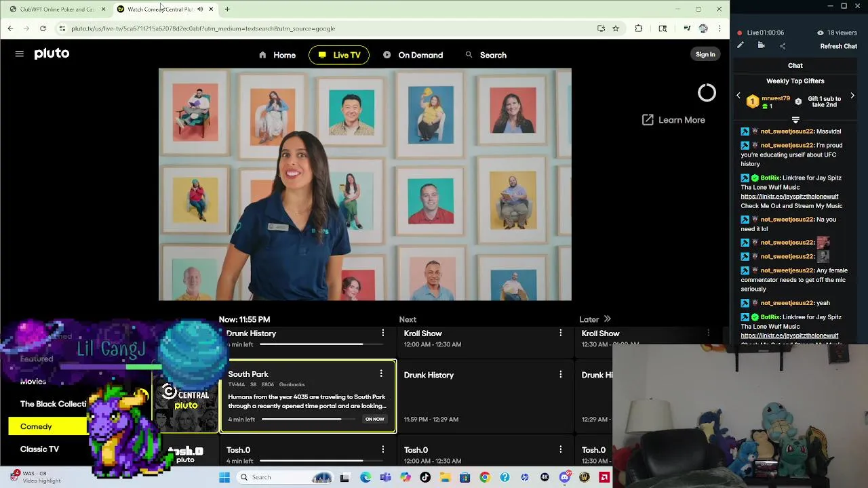
Task: Open Discord from the taskbar
Action: pyautogui.click(x=564, y=477)
